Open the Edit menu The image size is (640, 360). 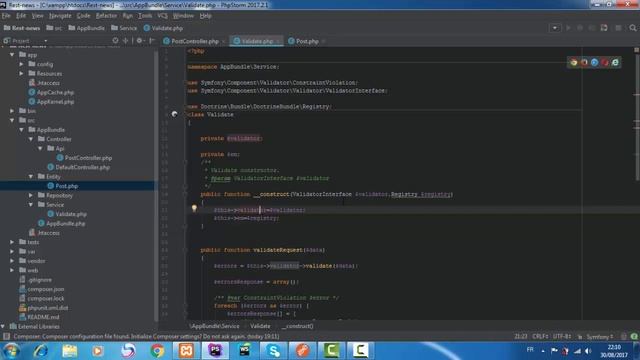21,16
